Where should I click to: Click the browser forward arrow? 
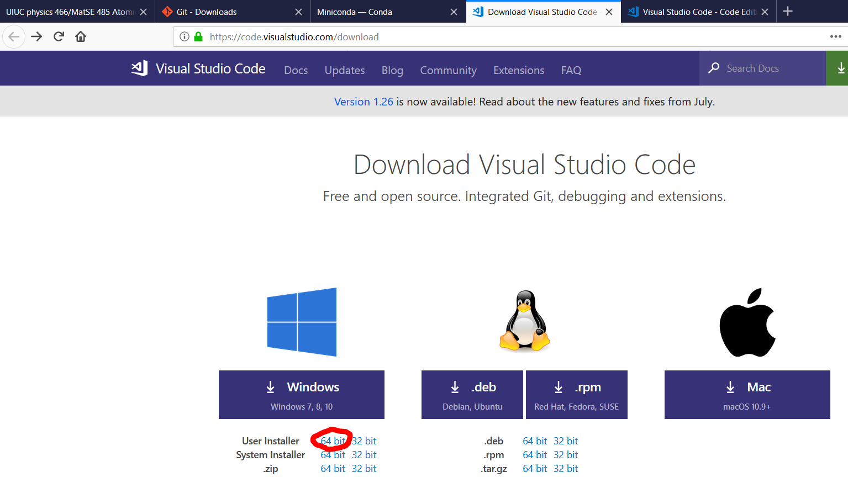36,36
